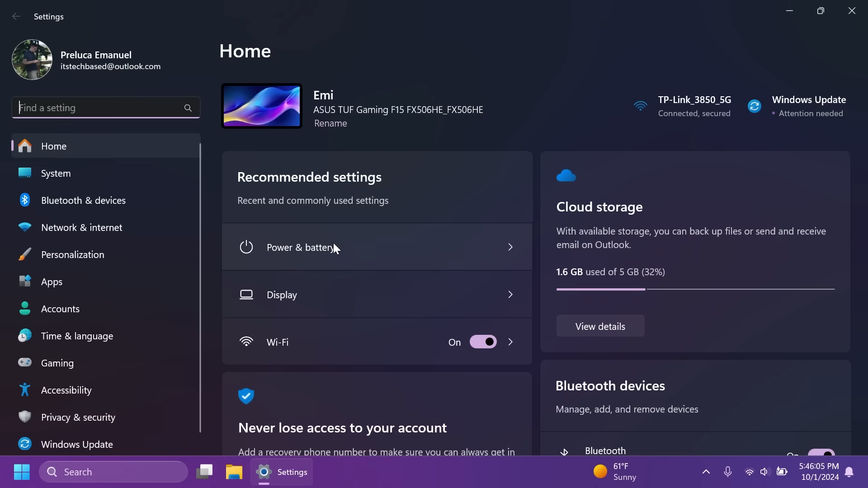The image size is (868, 488).
Task: Click the OneDrive cloud icon
Action: coord(566,176)
